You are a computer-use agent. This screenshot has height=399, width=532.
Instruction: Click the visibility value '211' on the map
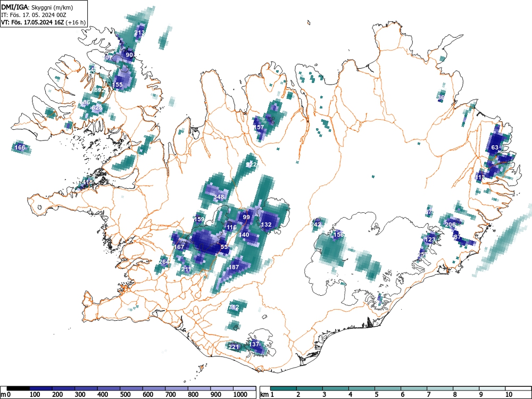pos(186,269)
